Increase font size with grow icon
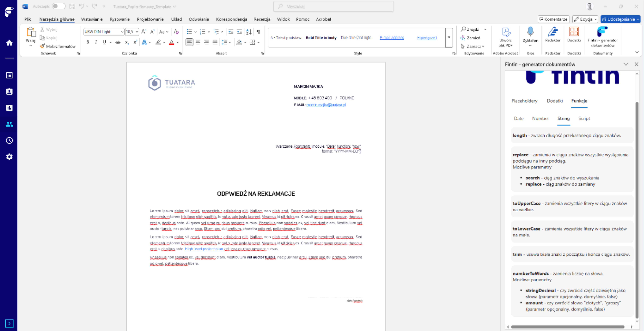This screenshot has height=331, width=644. coord(144,32)
